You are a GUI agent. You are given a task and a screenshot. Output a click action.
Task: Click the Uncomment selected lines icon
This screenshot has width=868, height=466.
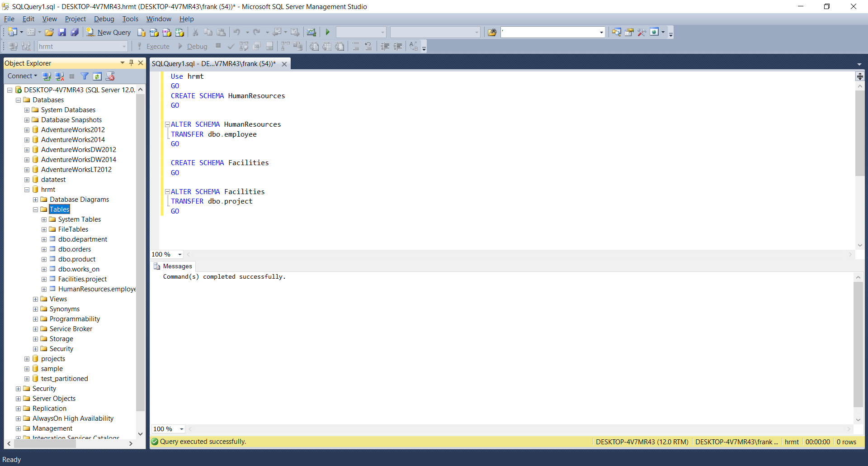click(368, 46)
